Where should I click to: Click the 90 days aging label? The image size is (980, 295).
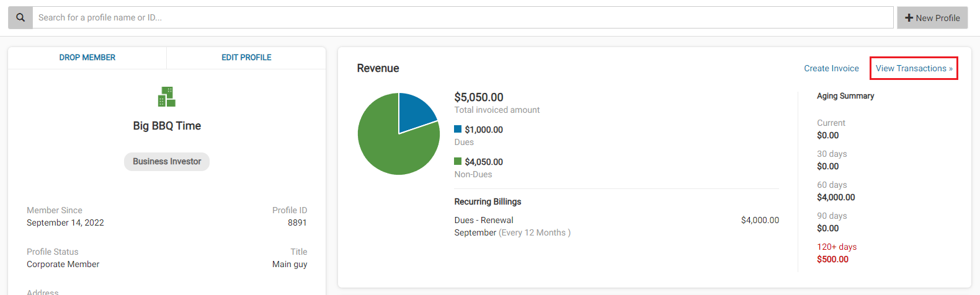point(832,216)
